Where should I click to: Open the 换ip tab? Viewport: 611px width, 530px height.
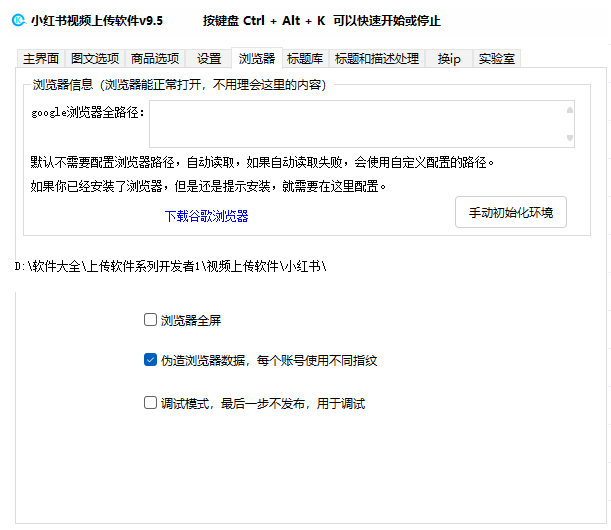click(x=449, y=58)
